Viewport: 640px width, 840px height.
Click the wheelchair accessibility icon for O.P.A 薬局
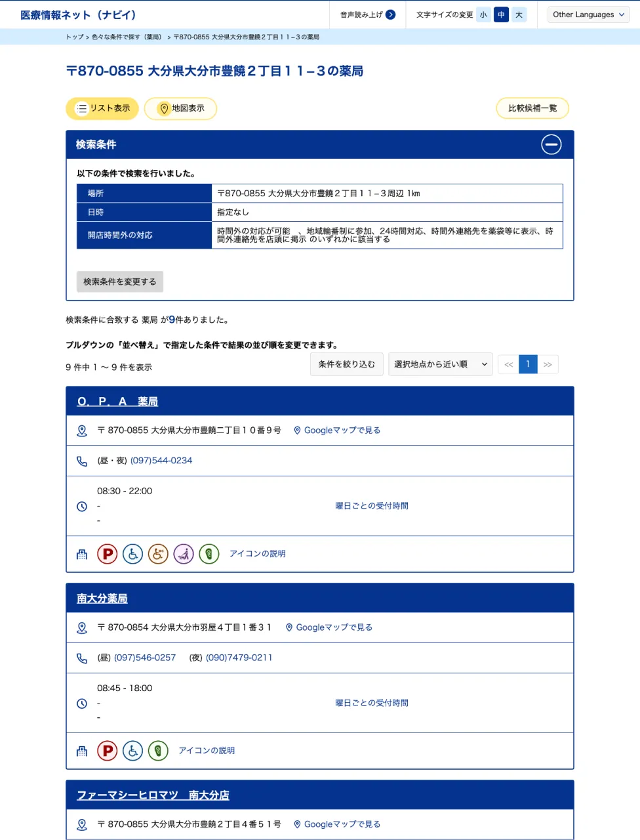(x=132, y=555)
